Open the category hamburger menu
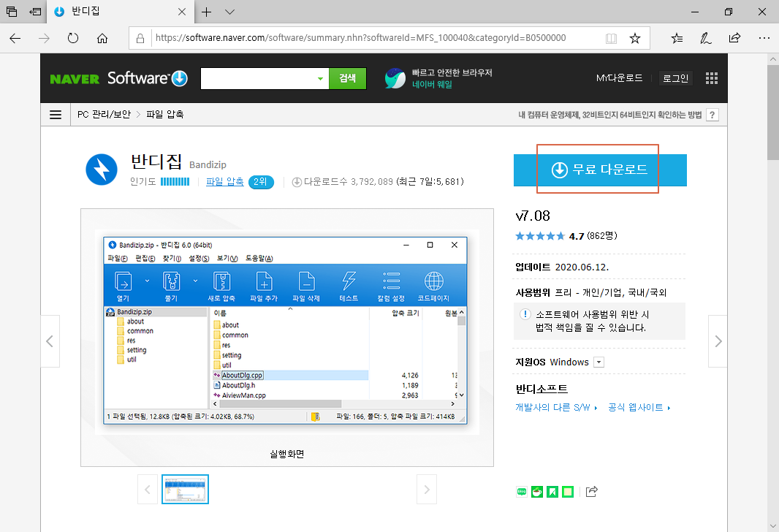Viewport: 779px width, 532px height. (56, 115)
